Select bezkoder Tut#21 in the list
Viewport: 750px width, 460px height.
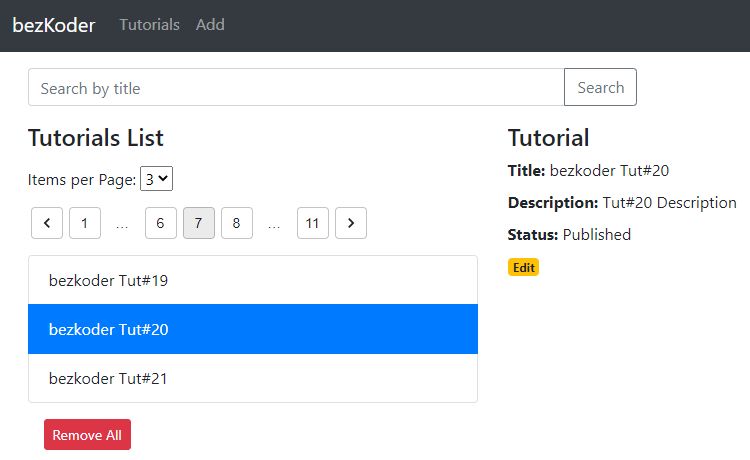tap(253, 378)
